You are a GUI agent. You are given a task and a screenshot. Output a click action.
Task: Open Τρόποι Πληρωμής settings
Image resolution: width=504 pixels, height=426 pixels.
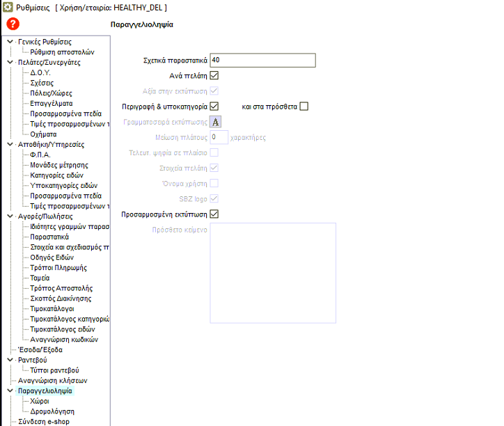pos(59,267)
